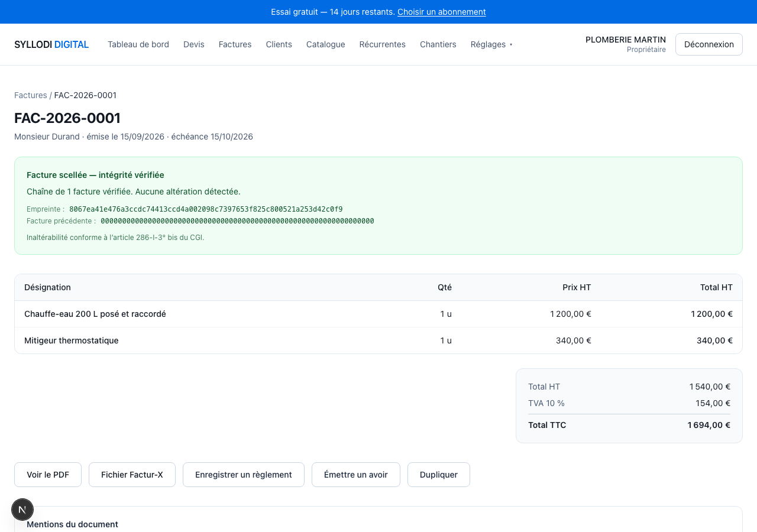Click the Qté column header
Viewport: 757px width, 532px height.
click(445, 287)
